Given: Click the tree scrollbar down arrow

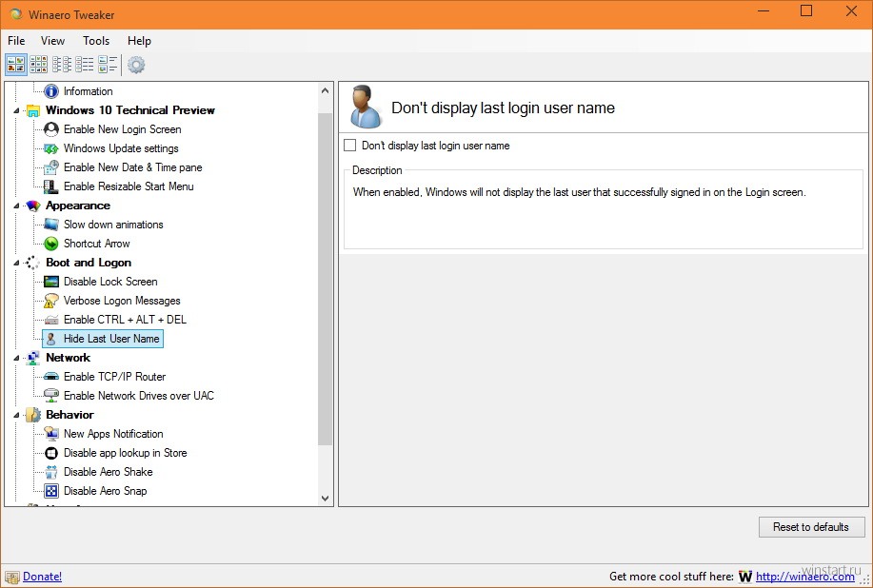Looking at the screenshot, I should pyautogui.click(x=326, y=499).
